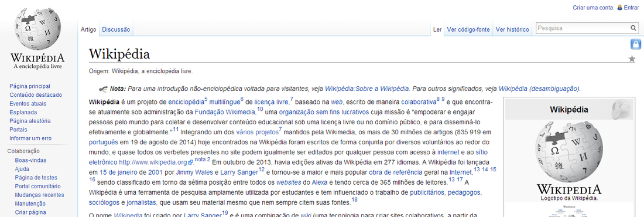Screen dimensions: 644x217
Task: Click the sociólogos link
Action: click(104, 202)
